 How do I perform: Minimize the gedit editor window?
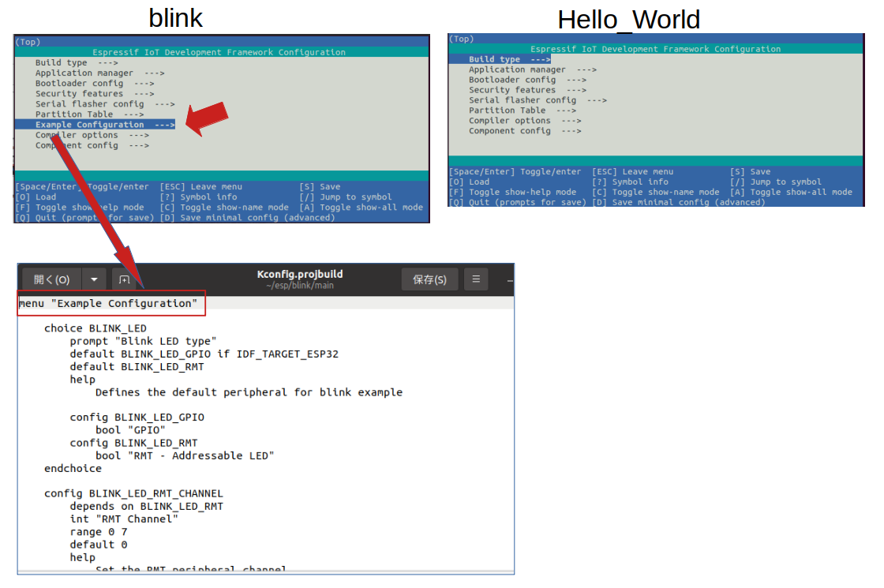[510, 279]
